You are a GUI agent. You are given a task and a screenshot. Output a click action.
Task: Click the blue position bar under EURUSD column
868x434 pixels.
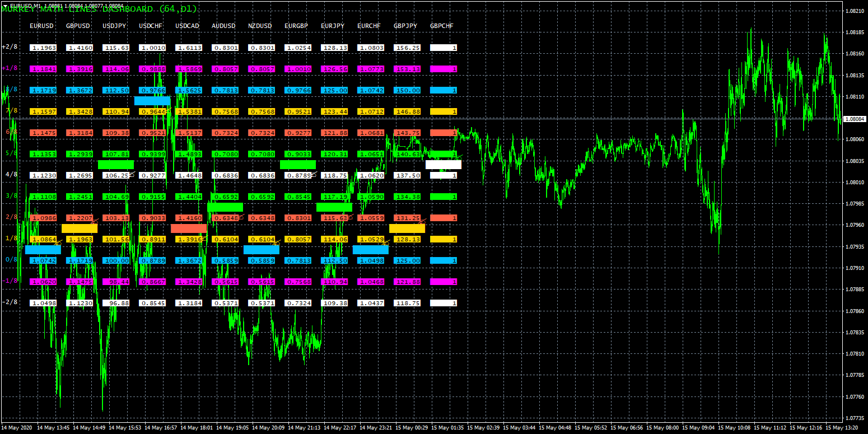tap(43, 250)
